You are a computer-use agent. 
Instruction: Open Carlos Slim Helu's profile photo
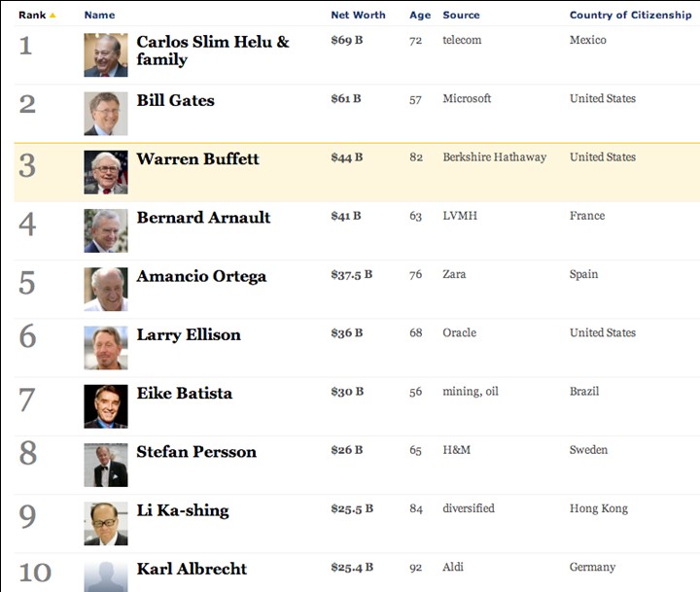pos(105,55)
